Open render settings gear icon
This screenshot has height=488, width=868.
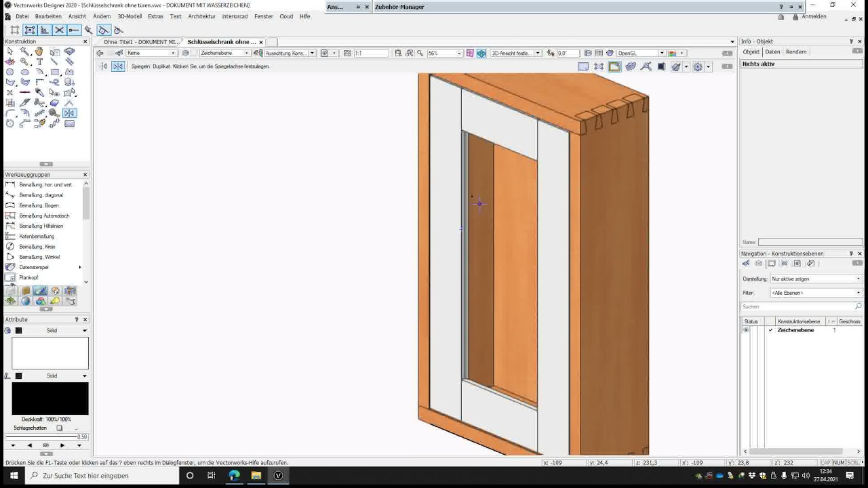coord(698,66)
